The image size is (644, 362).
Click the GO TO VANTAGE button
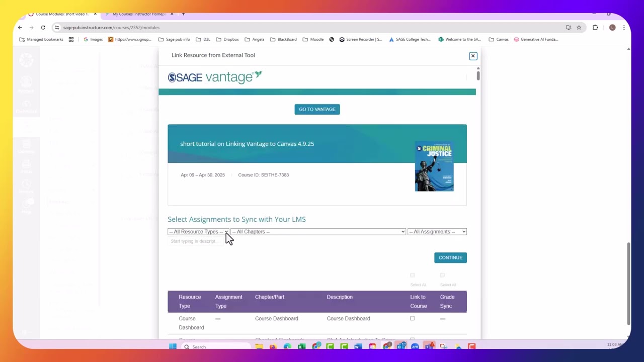click(x=317, y=109)
